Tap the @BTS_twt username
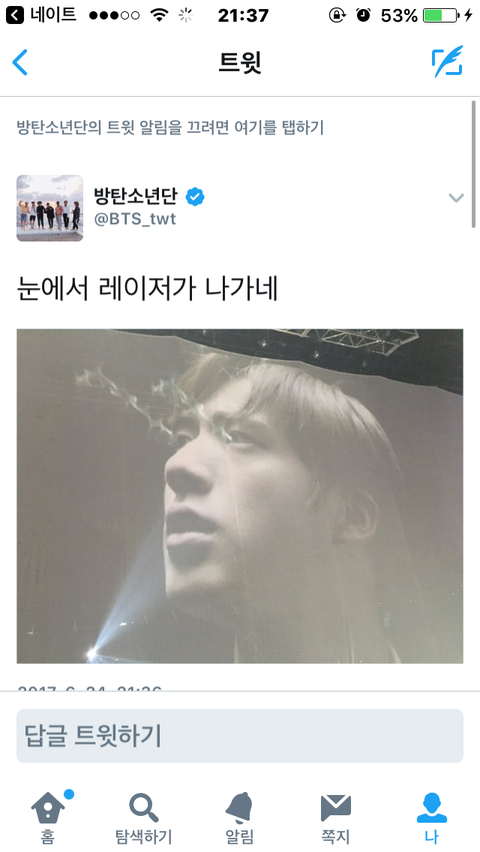This screenshot has width=480, height=852. pyautogui.click(x=135, y=220)
